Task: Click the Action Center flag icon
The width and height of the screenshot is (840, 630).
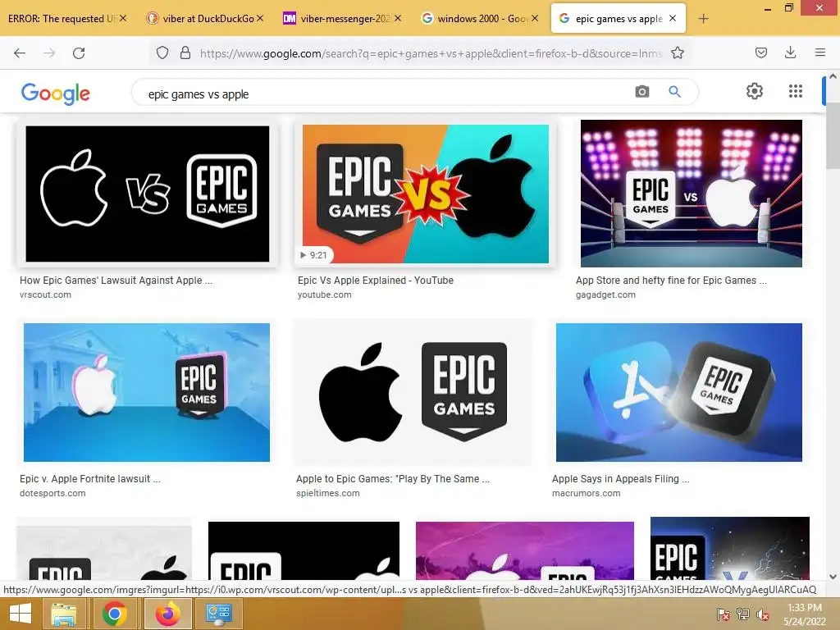Action: pyautogui.click(x=723, y=614)
